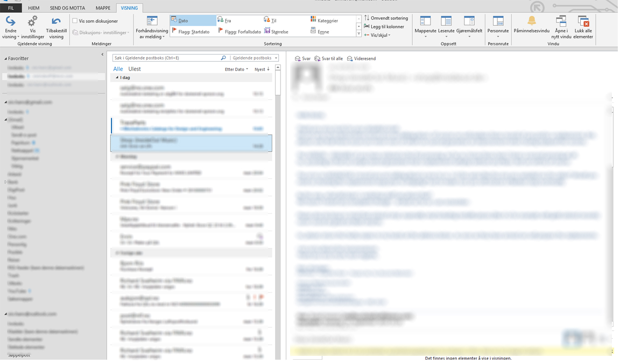The height and width of the screenshot is (364, 620).
Task: Open the FIL tab
Action: tap(11, 8)
